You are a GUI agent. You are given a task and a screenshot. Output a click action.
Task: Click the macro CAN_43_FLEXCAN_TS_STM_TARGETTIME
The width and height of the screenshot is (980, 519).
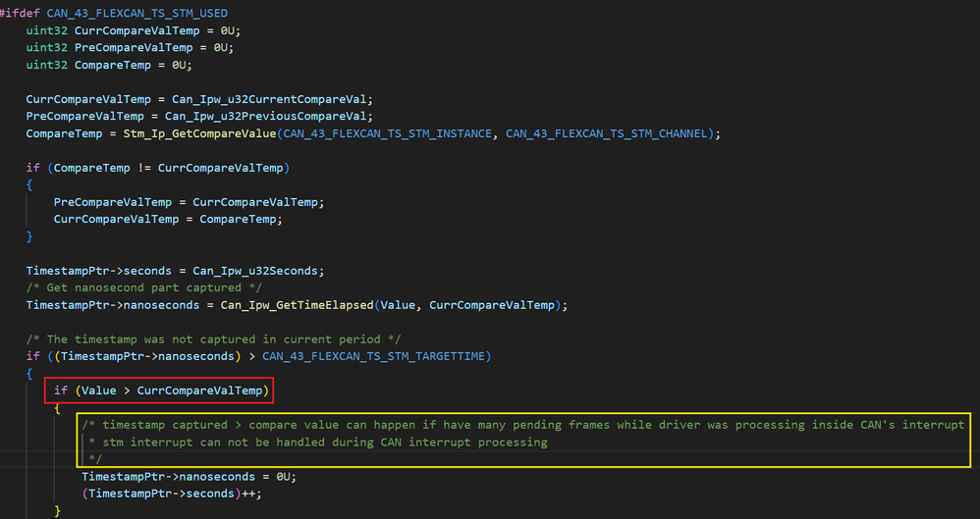pos(373,356)
